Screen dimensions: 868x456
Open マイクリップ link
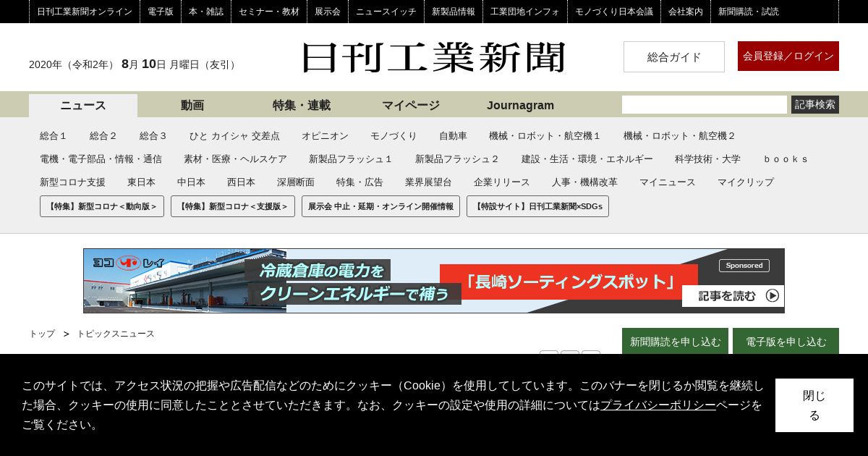click(746, 182)
